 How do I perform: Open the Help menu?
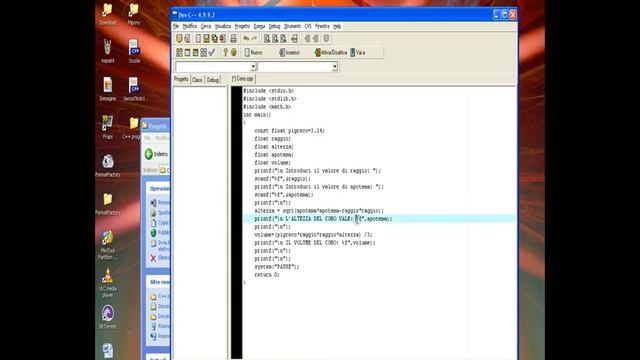coord(337,26)
